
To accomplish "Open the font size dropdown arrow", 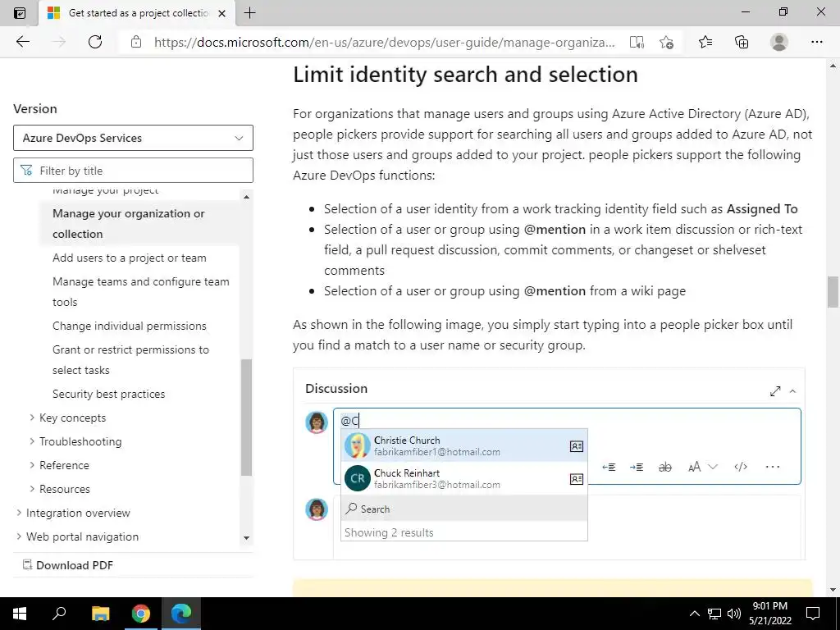I will (713, 467).
